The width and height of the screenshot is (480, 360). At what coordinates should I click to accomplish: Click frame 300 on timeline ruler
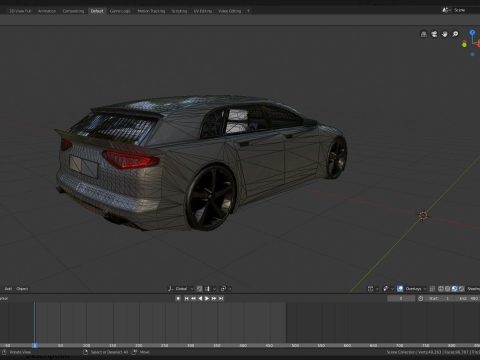[191, 346]
